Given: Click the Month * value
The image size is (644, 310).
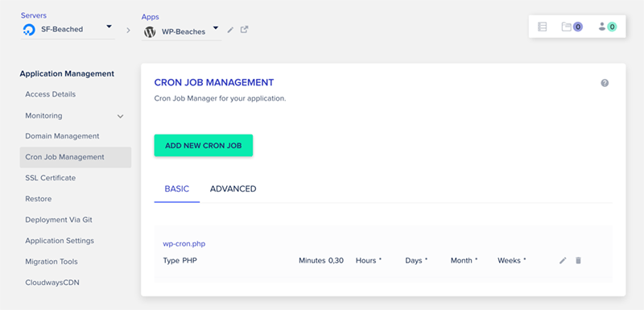Looking at the screenshot, I should (464, 261).
